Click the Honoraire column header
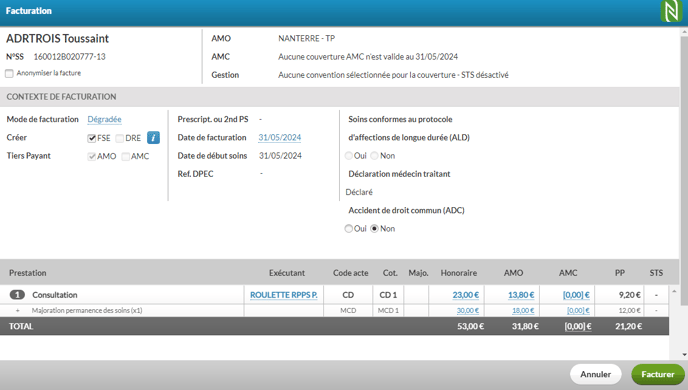 [x=459, y=273]
